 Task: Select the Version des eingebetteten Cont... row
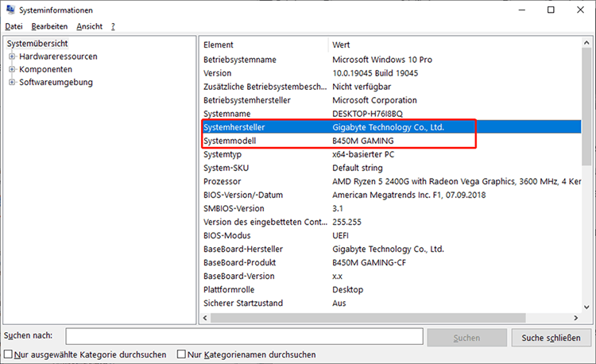pos(391,222)
